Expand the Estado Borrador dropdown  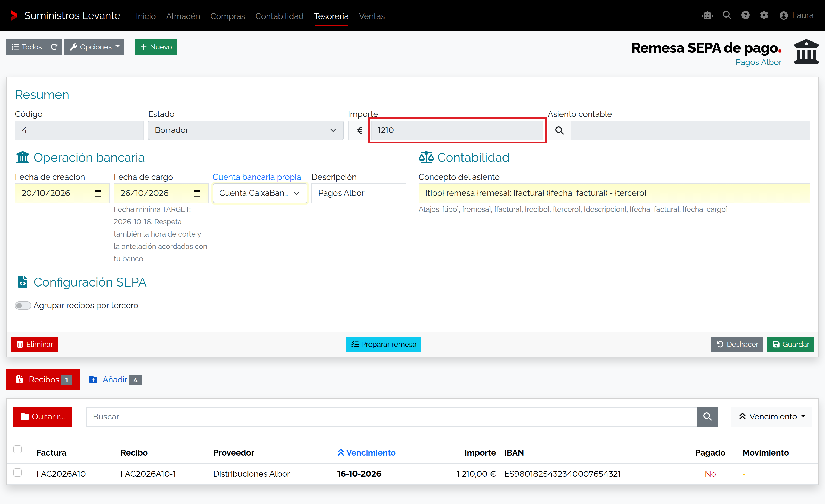[x=246, y=130]
